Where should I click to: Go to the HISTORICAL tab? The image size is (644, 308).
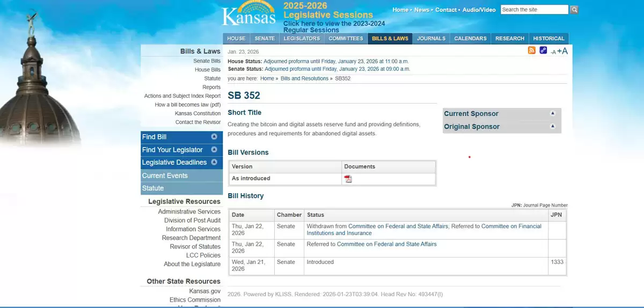tap(548, 39)
